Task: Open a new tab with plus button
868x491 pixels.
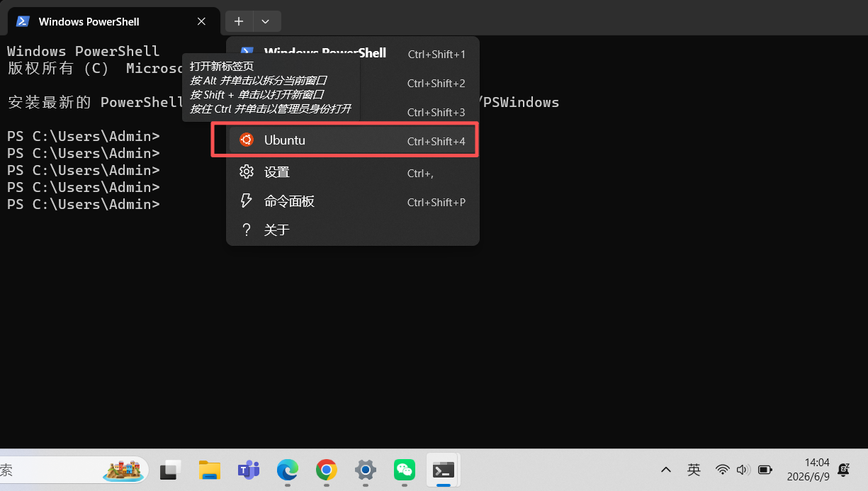Action: click(239, 21)
